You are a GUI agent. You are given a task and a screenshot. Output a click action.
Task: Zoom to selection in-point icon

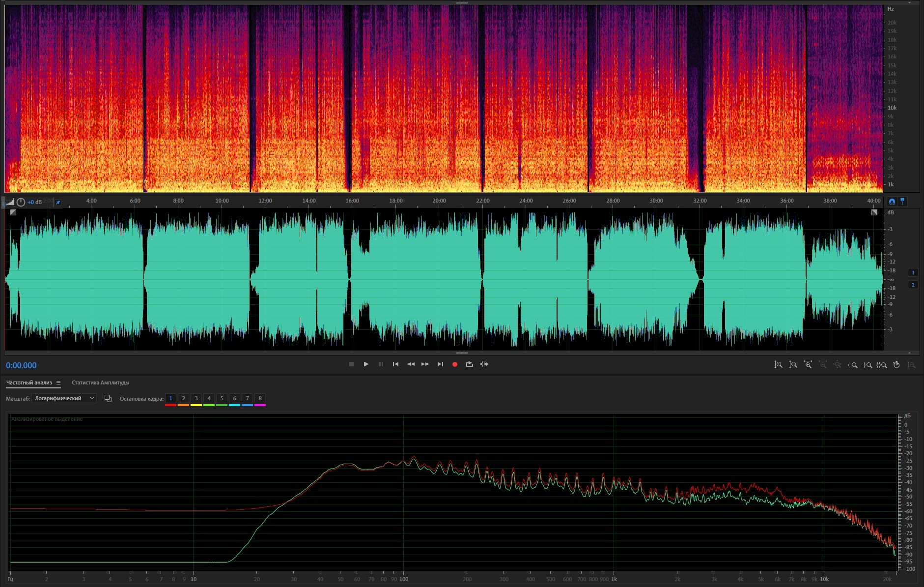point(853,365)
